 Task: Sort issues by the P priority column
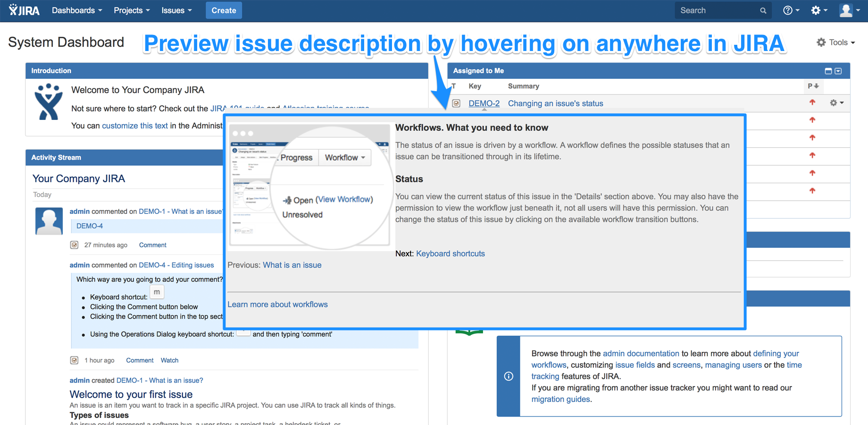[x=813, y=86]
